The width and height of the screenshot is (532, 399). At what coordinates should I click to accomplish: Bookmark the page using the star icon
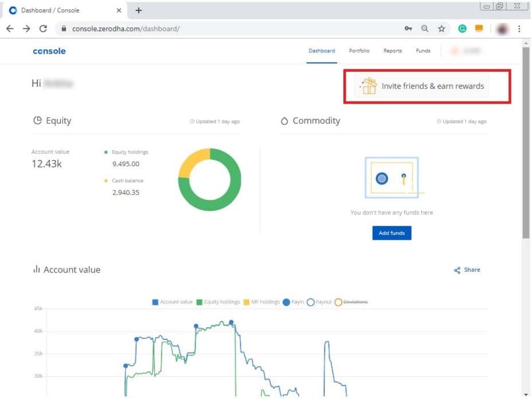442,28
